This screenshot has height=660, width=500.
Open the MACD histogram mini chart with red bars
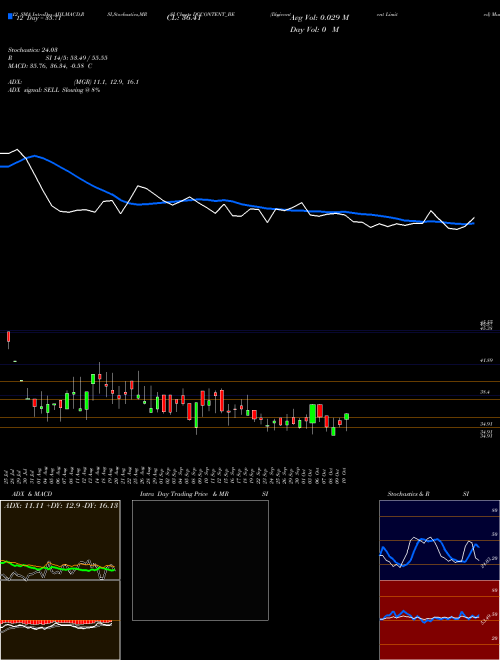coord(60,620)
